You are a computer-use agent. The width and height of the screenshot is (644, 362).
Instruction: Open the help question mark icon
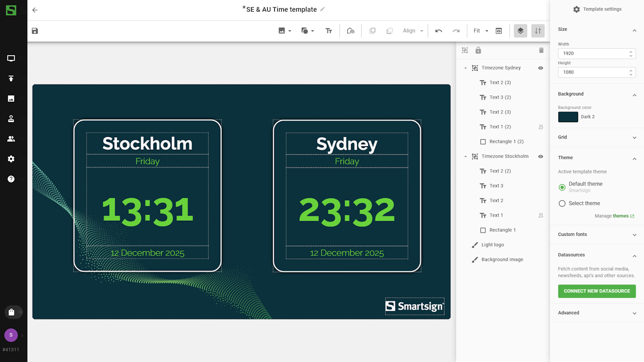11,179
